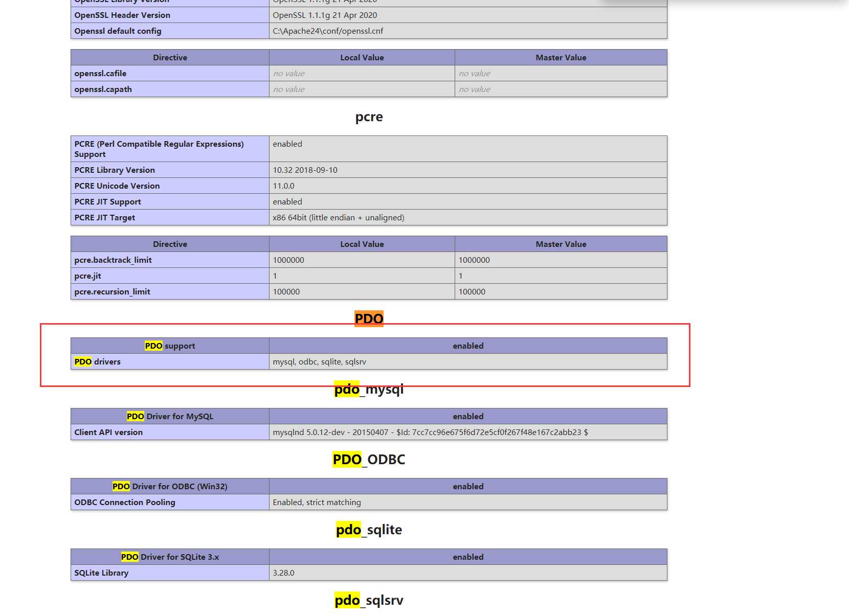Viewport: 849px width, 616px height.
Task: Click the 'PDO_ODBC' section heading
Action: pyautogui.click(x=369, y=460)
